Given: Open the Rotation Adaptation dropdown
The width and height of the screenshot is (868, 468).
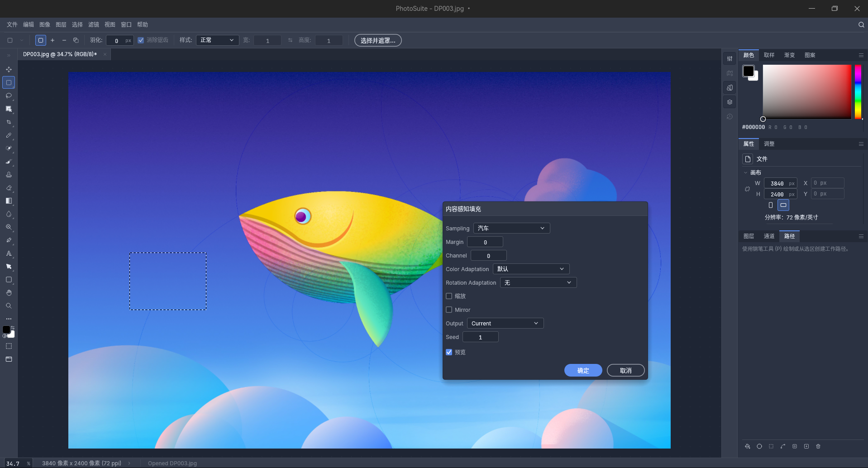Looking at the screenshot, I should click(x=538, y=282).
